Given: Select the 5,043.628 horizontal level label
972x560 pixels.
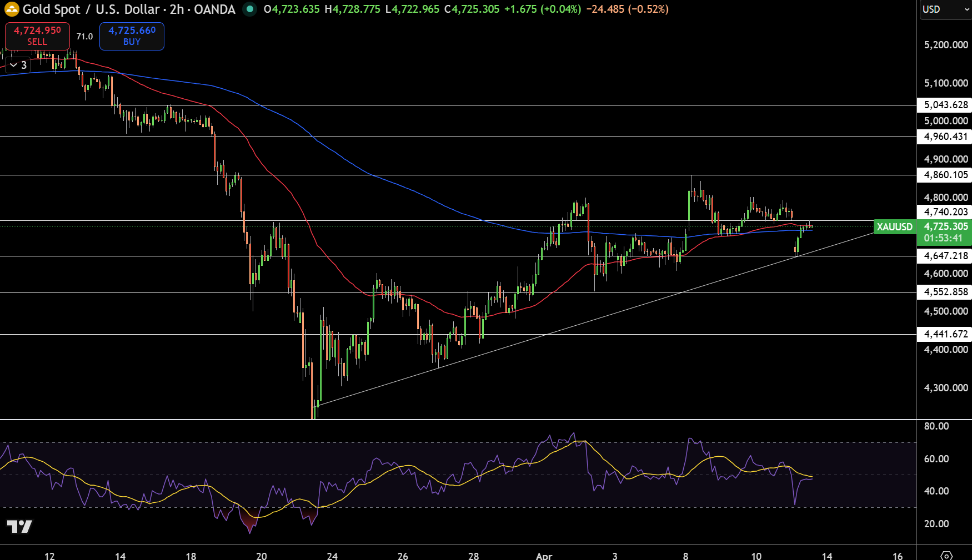Looking at the screenshot, I should (945, 105).
